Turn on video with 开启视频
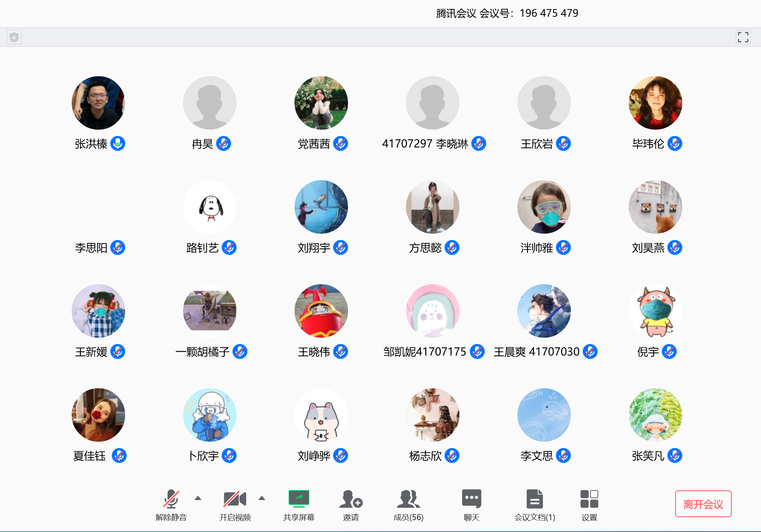The height and width of the screenshot is (532, 761). [235, 499]
